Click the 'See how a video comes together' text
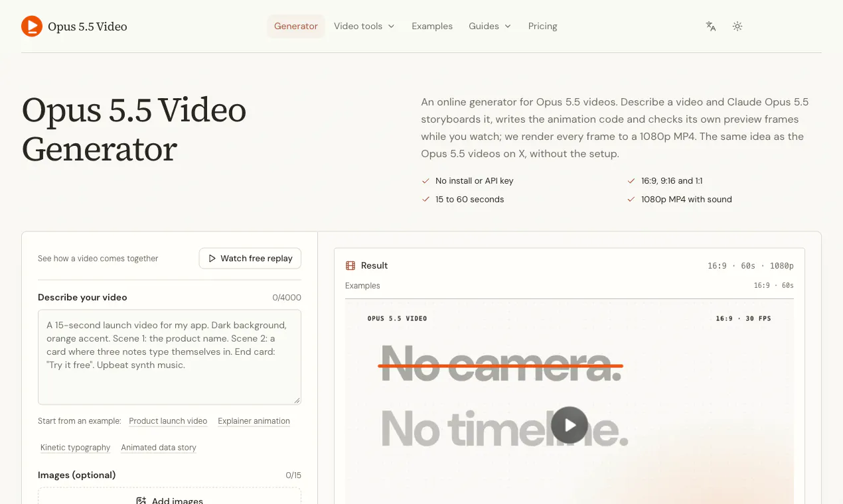Image resolution: width=843 pixels, height=504 pixels. coord(98,259)
